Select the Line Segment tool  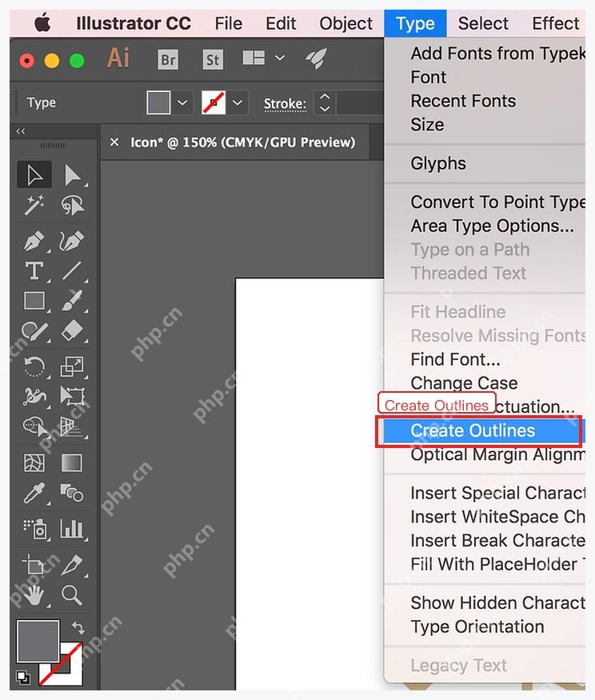pyautogui.click(x=72, y=271)
